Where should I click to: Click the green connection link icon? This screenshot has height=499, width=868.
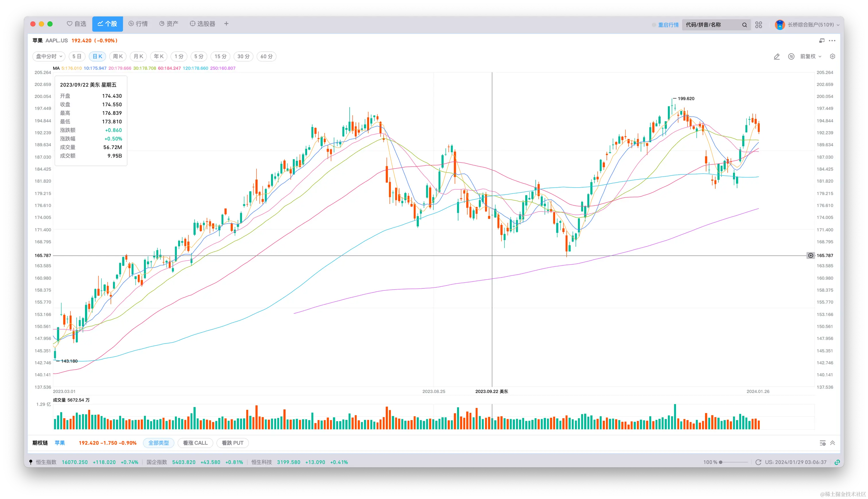point(837,462)
